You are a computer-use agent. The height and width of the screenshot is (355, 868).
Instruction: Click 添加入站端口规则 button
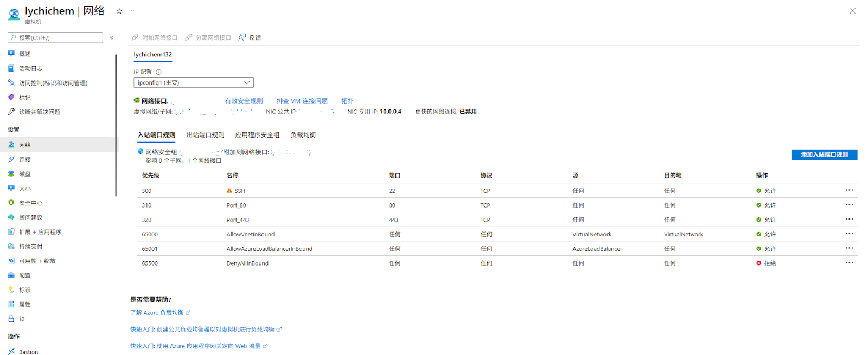824,154
